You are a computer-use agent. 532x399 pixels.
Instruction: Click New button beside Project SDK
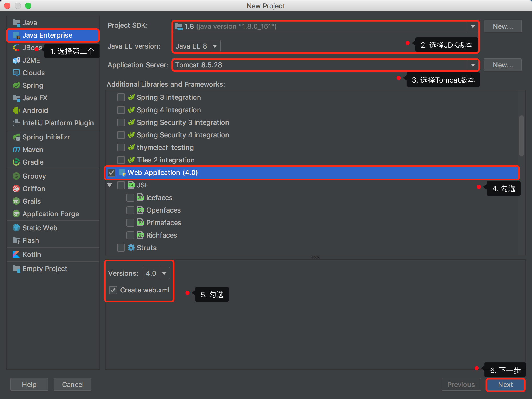pyautogui.click(x=503, y=26)
